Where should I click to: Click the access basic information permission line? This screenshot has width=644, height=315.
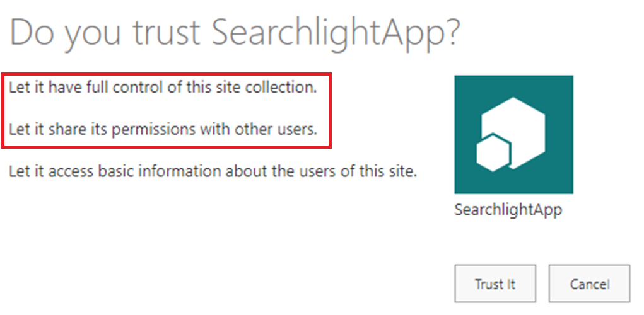[213, 171]
